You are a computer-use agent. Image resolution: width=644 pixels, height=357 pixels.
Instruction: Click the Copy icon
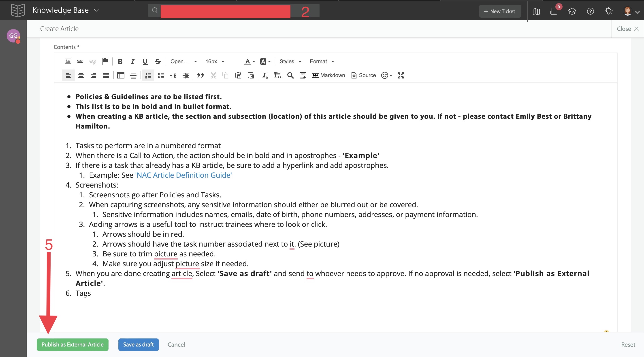point(226,76)
